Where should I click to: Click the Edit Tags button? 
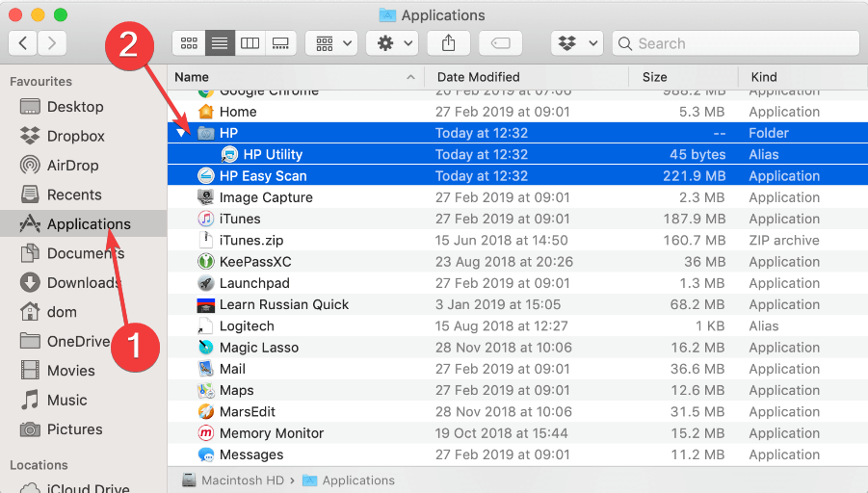500,43
